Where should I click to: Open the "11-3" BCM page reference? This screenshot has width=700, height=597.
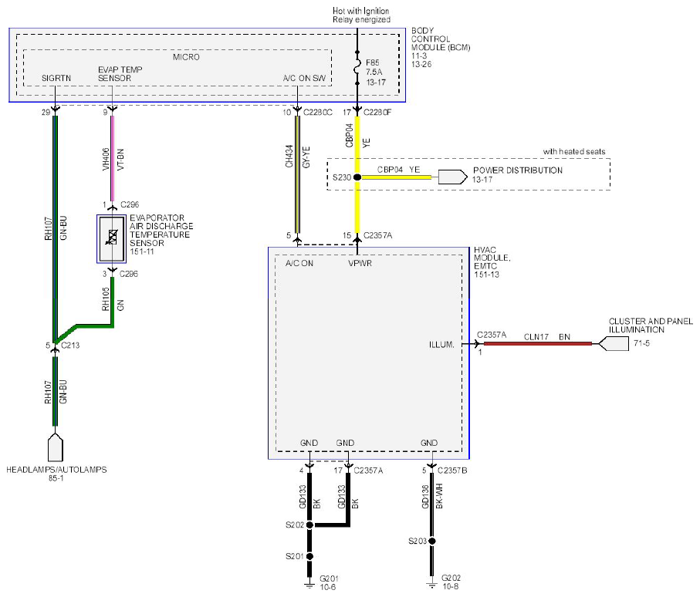pos(419,56)
